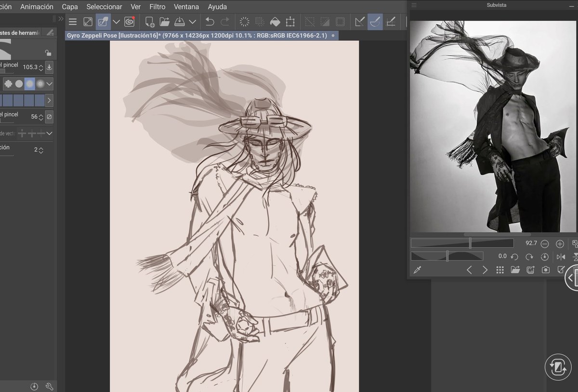Select the Gyro Zeppeli Pose canvas tab
The width and height of the screenshot is (578, 392).
point(201,35)
